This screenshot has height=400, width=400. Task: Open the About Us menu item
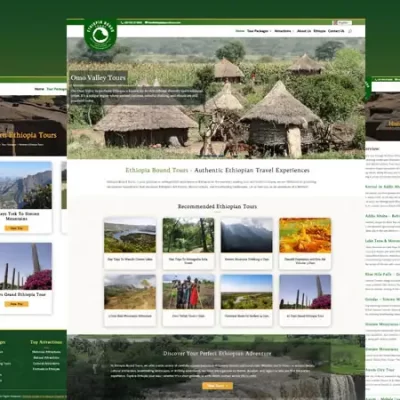pyautogui.click(x=304, y=31)
